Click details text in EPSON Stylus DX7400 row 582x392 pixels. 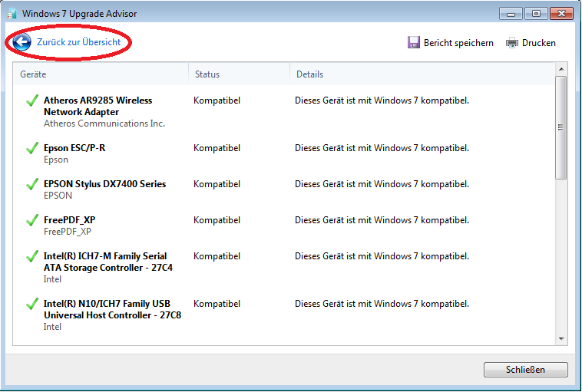pos(382,184)
